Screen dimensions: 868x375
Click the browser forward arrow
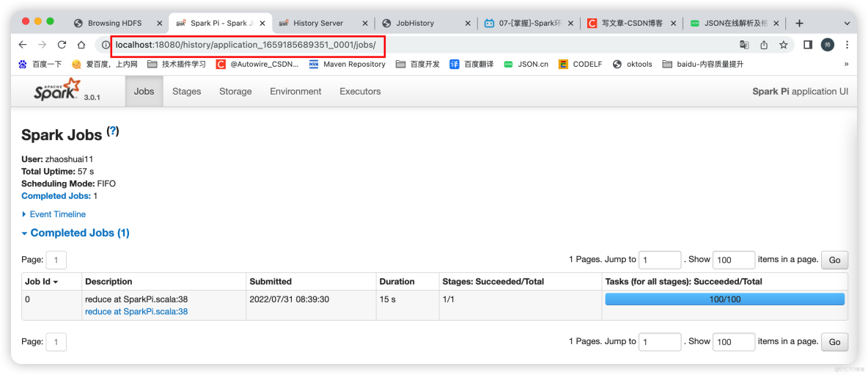(x=42, y=45)
